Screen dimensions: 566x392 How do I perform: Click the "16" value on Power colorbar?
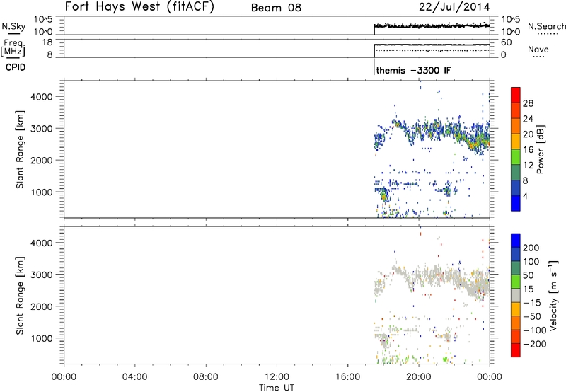click(528, 150)
